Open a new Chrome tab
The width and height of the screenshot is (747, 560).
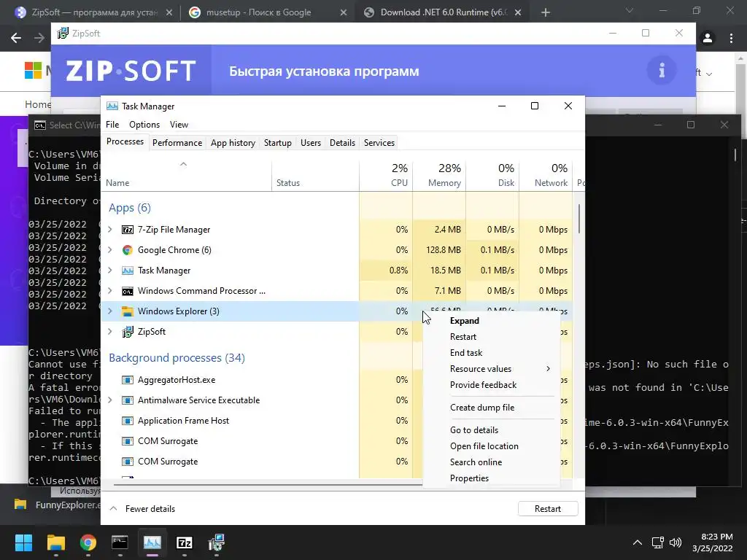pyautogui.click(x=546, y=12)
